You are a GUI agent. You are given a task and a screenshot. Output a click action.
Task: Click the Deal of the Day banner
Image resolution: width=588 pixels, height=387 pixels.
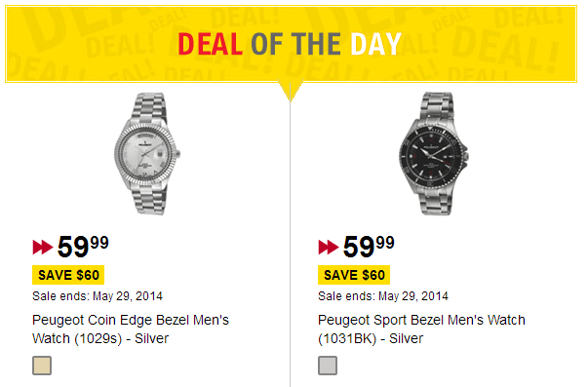coord(291,44)
